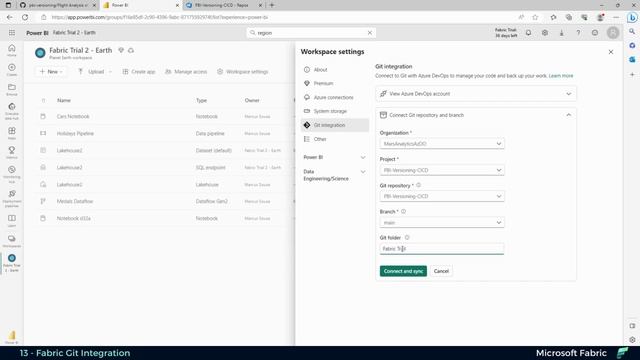Screen dimensions: 640x360
Task: Open Deployment pipelines in sidebar
Action: pyautogui.click(x=12, y=198)
